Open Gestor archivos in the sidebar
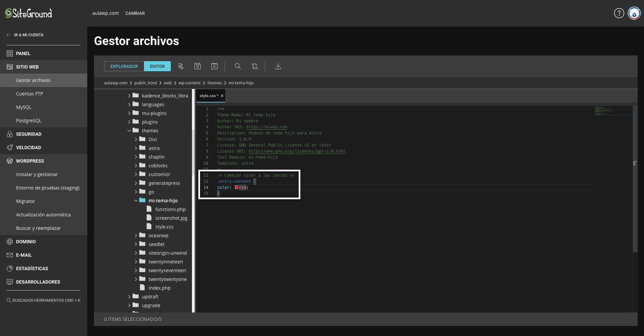 coord(44,80)
